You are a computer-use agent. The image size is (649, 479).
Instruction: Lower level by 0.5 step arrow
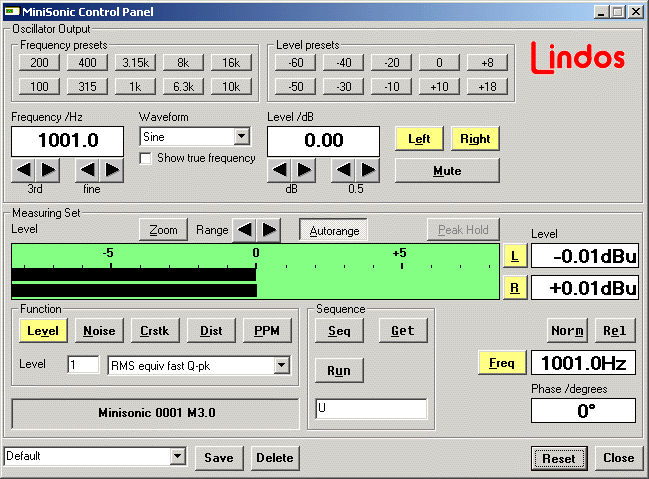[x=344, y=170]
